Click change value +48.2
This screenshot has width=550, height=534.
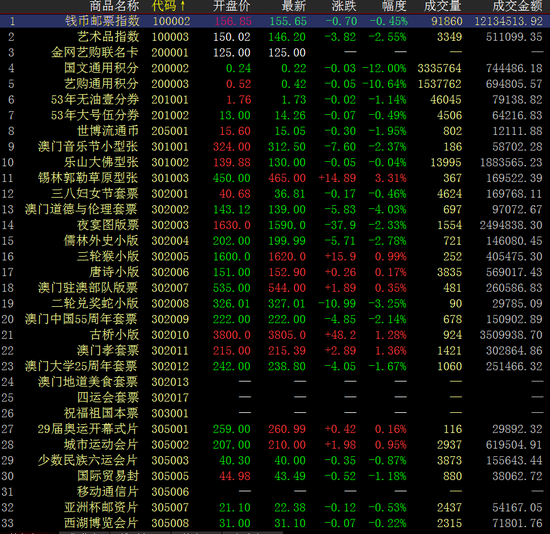point(340,335)
